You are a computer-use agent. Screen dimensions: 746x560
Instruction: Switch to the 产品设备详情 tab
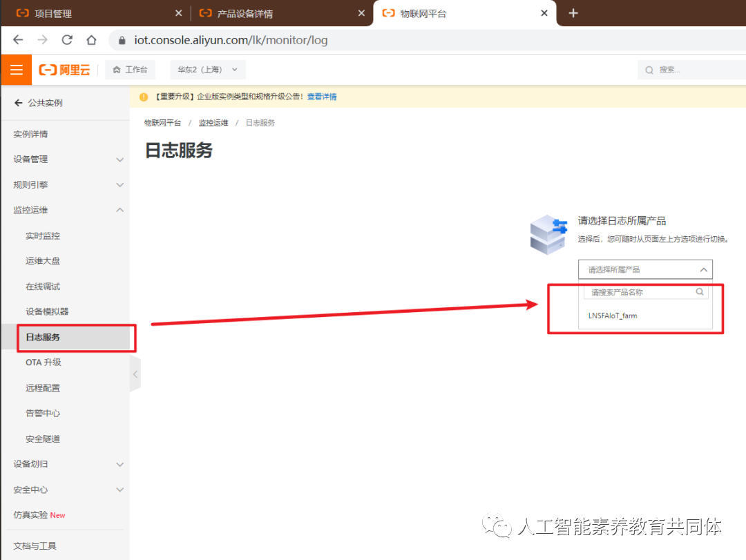pos(282,13)
